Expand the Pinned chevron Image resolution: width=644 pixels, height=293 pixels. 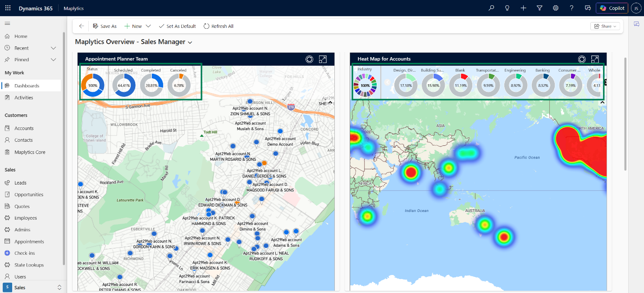(53, 59)
